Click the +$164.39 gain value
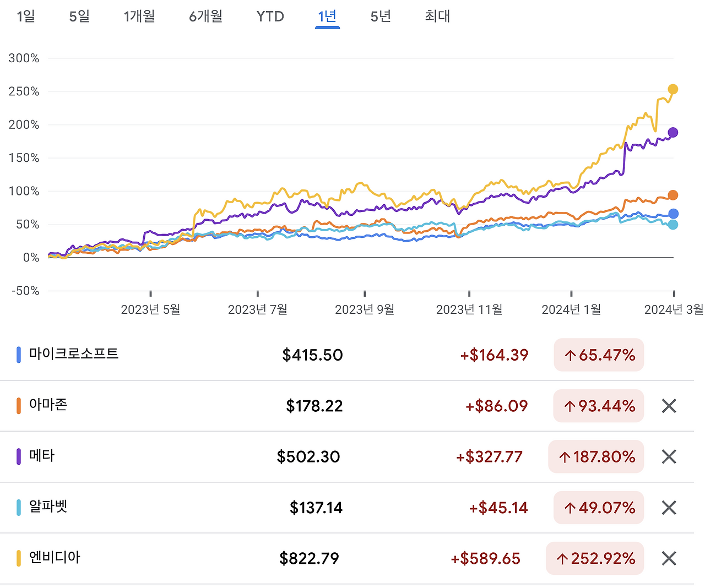 [x=494, y=355]
